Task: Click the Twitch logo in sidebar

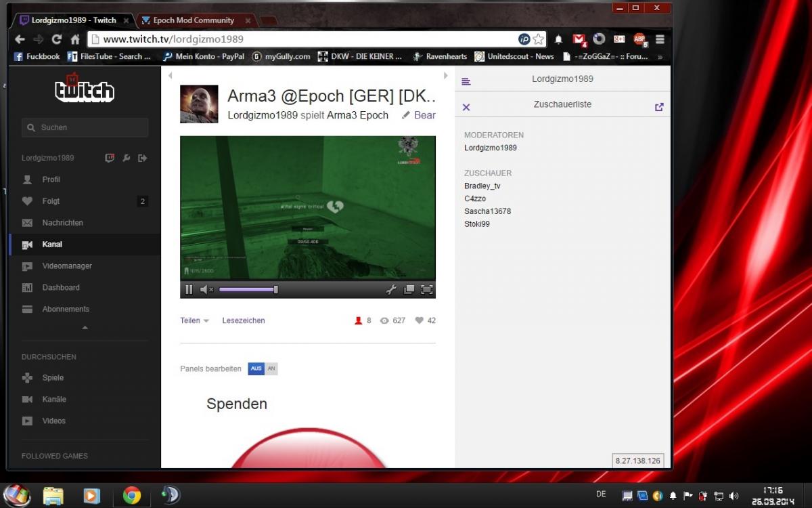Action: [85, 88]
